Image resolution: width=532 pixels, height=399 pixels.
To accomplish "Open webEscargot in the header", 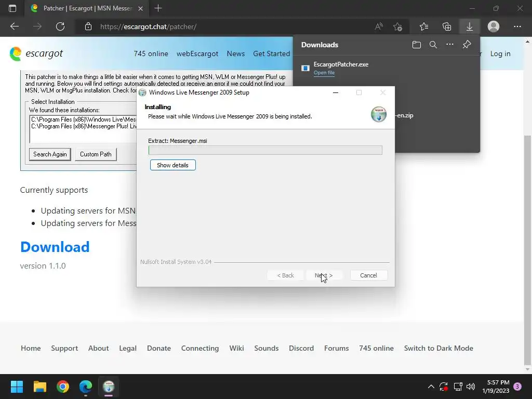I will pyautogui.click(x=197, y=54).
